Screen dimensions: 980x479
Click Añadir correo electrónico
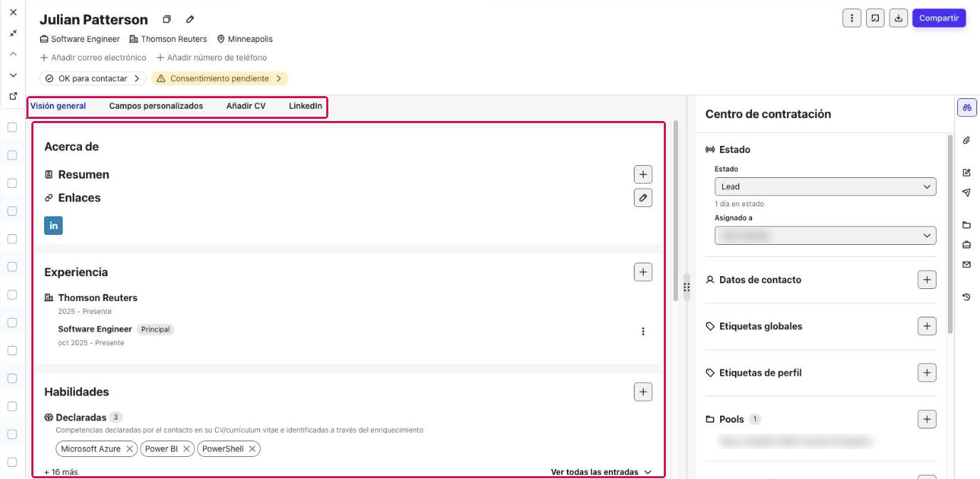[x=93, y=58]
